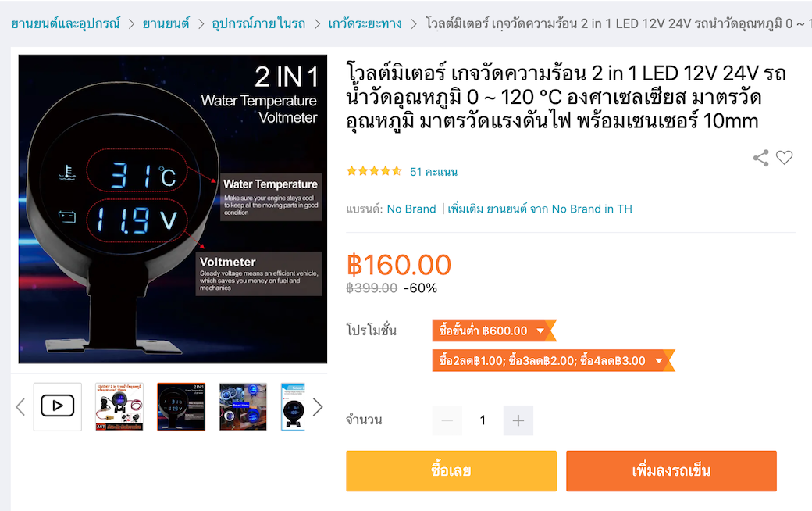The width and height of the screenshot is (812, 511).
Task: Click the quantity input field
Action: click(483, 420)
